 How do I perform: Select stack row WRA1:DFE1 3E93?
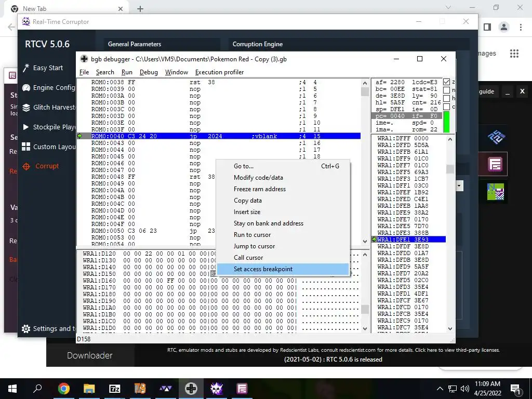click(x=409, y=240)
